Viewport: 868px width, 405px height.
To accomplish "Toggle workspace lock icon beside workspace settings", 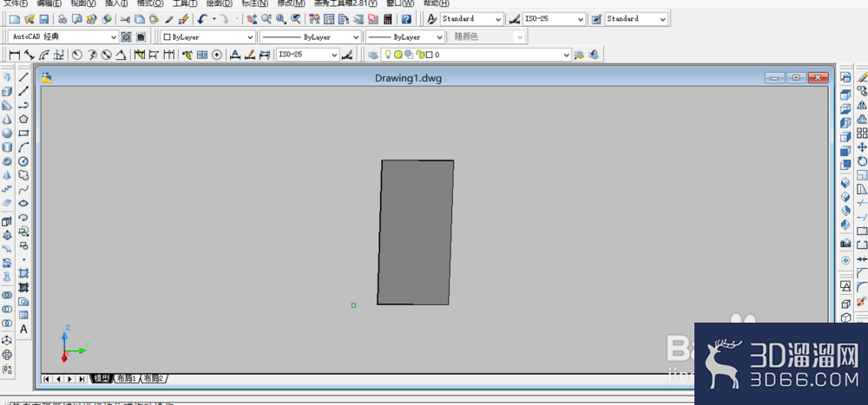I will tap(141, 37).
